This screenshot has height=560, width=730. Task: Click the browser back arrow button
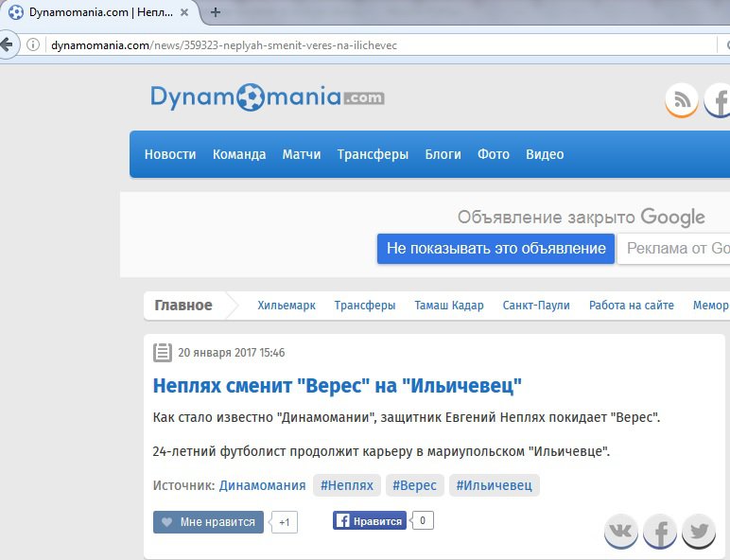pyautogui.click(x=9, y=44)
